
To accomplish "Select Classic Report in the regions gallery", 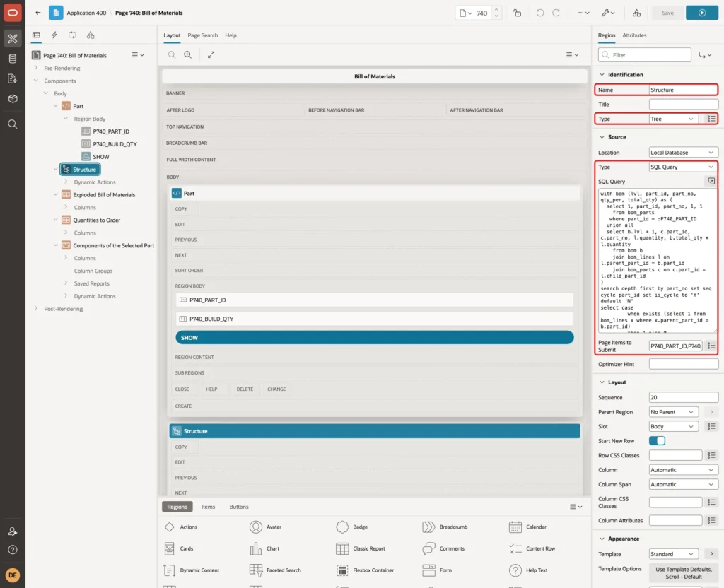I will [361, 548].
